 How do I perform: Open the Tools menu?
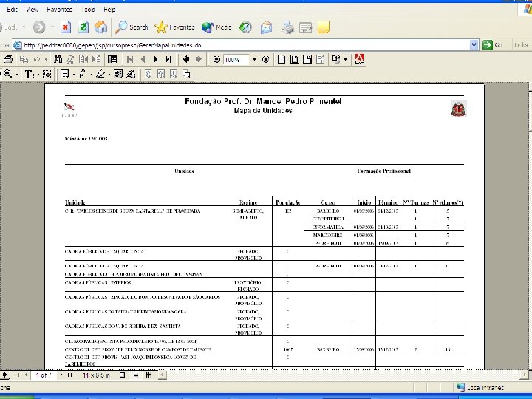pyautogui.click(x=89, y=10)
